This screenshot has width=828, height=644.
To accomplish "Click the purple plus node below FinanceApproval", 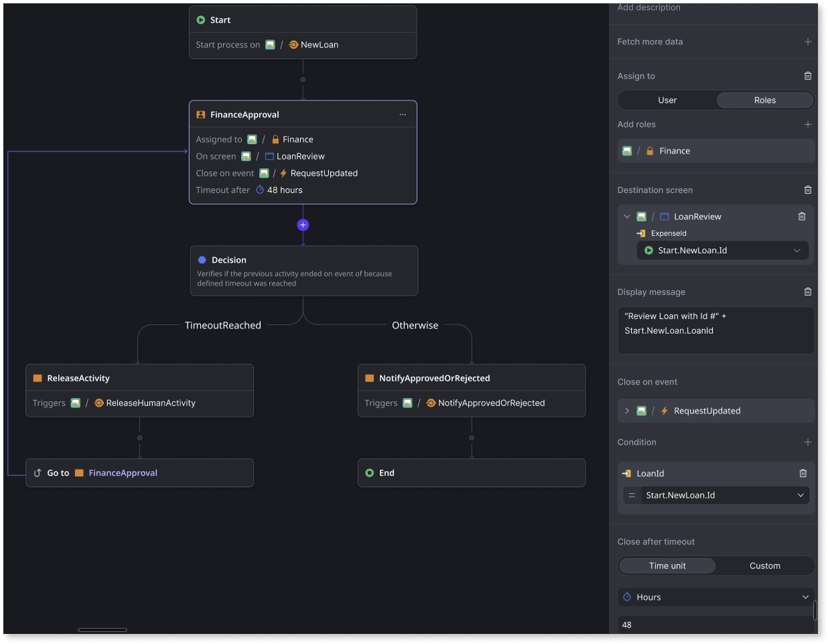I will click(x=303, y=225).
